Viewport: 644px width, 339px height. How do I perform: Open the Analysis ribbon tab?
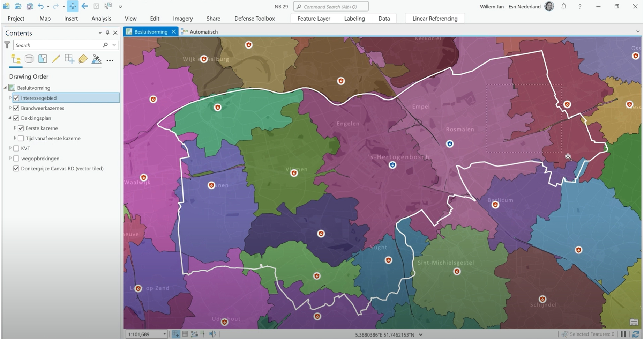pos(101,19)
